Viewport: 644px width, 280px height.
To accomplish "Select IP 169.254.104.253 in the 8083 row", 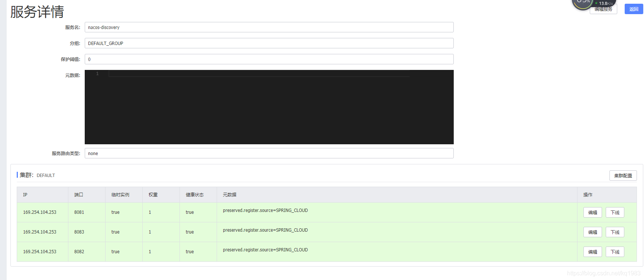I will click(x=40, y=232).
